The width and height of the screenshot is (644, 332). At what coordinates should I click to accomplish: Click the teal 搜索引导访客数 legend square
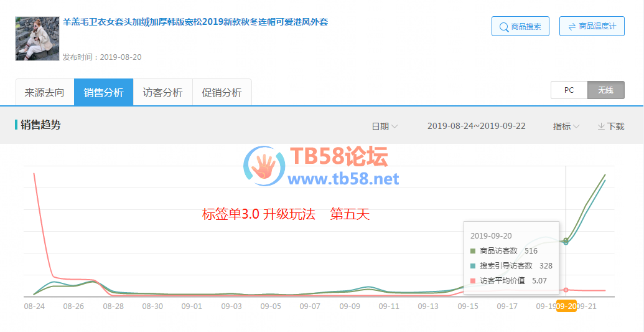coord(474,266)
